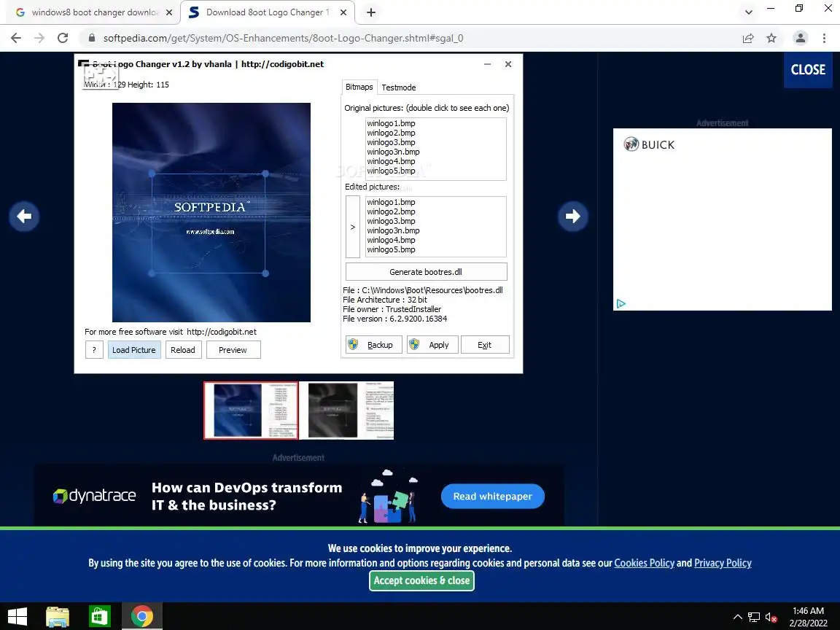Viewport: 840px width, 630px height.
Task: Open the Windows Start menu
Action: [x=17, y=617]
